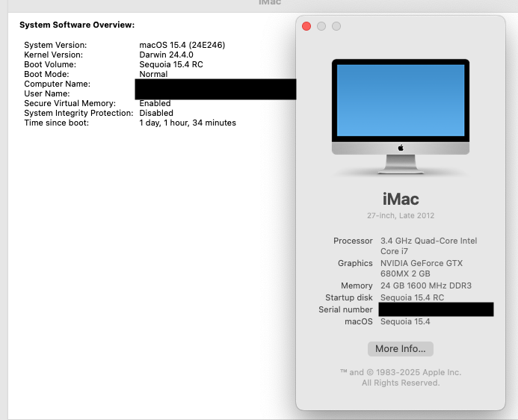Screen dimensions: 518x420
Task: Click the Time since boot value
Action: (187, 123)
